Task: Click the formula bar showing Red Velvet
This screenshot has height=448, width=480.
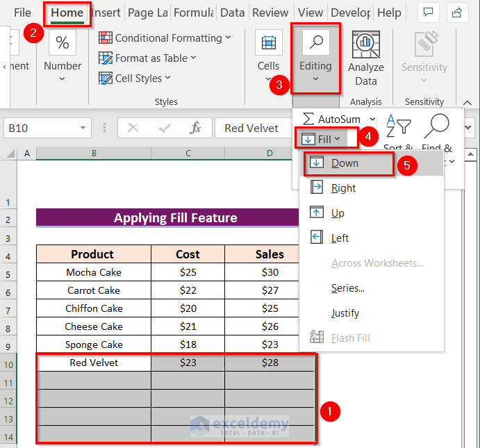Action: (254, 128)
